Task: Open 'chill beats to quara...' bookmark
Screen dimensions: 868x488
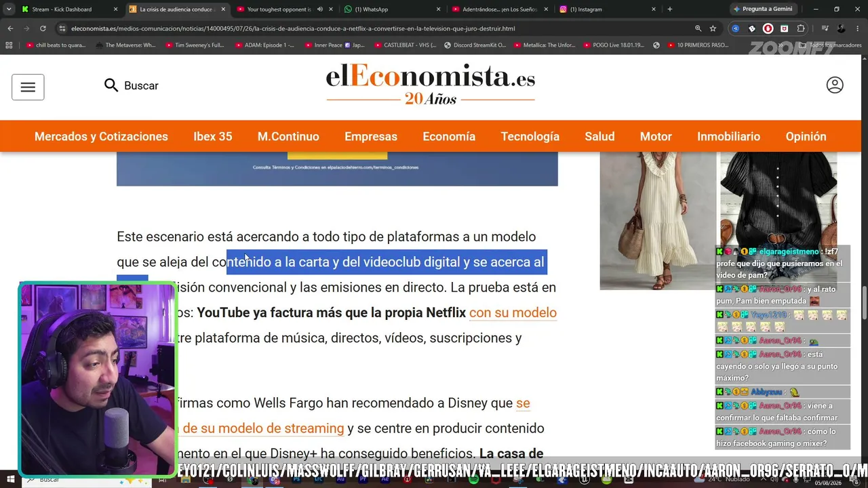Action: point(56,45)
